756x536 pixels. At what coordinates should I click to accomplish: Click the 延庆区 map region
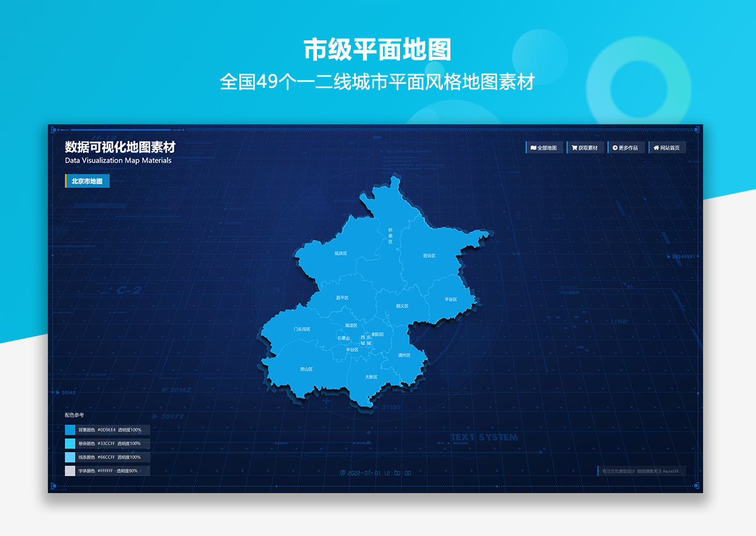pyautogui.click(x=341, y=253)
